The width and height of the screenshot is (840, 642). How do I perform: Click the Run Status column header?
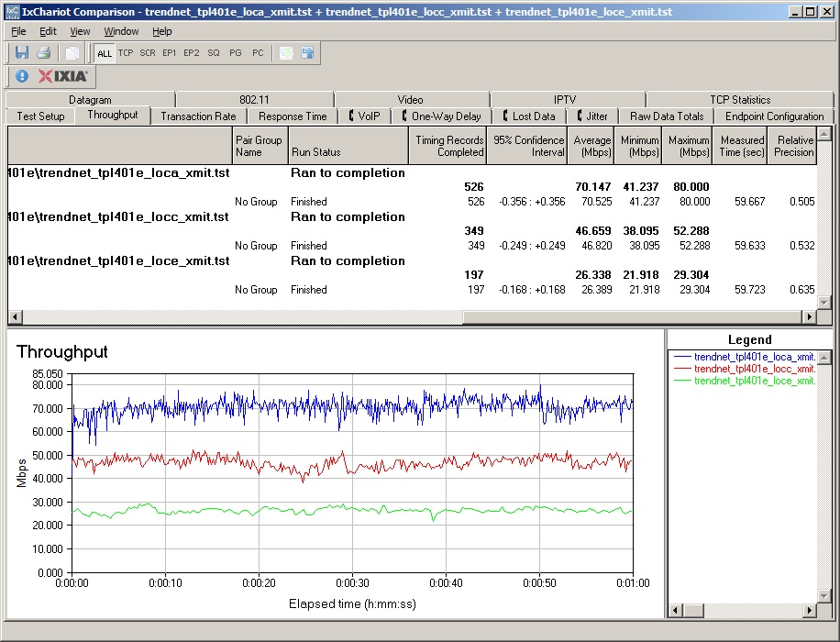click(348, 146)
